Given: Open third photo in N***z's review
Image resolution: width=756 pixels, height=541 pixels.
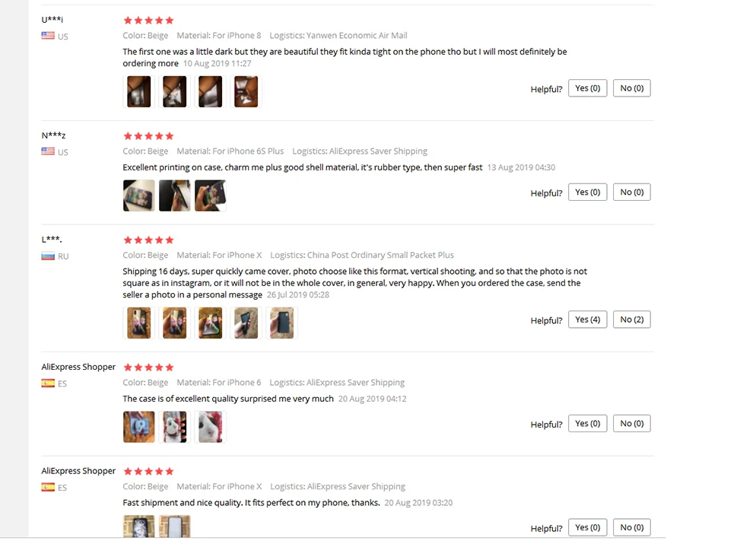Looking at the screenshot, I should pyautogui.click(x=210, y=196).
